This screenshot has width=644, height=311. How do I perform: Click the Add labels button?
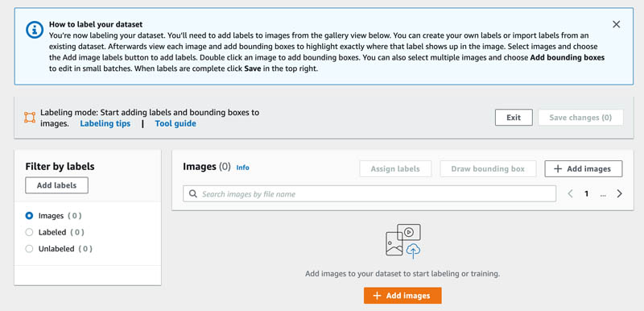coord(56,185)
